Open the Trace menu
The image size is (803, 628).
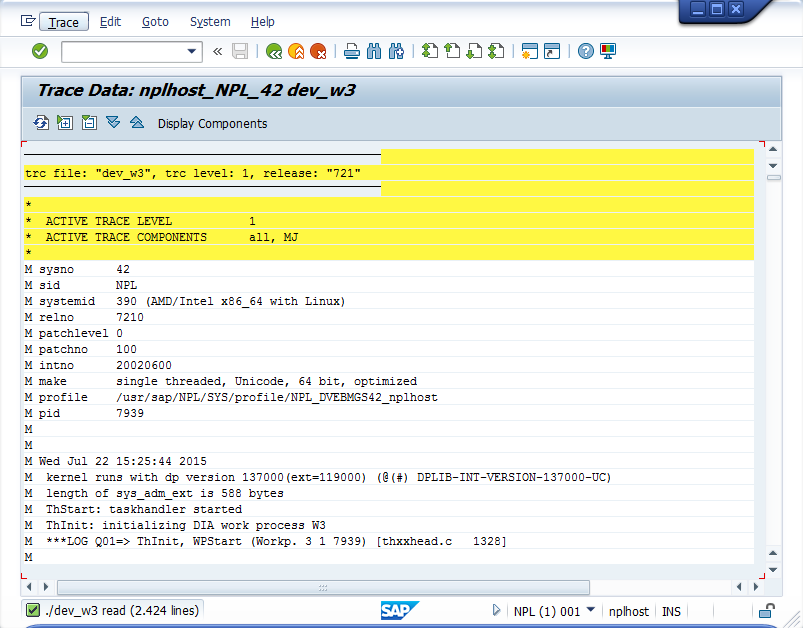64,22
